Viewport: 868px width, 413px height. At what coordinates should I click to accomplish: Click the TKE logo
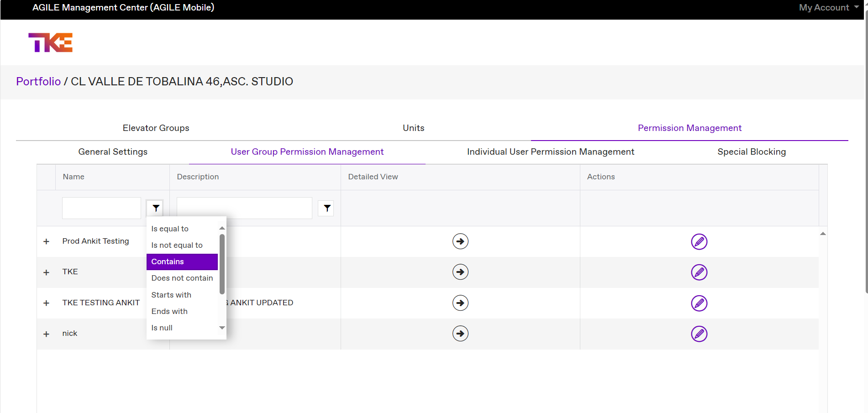[51, 42]
